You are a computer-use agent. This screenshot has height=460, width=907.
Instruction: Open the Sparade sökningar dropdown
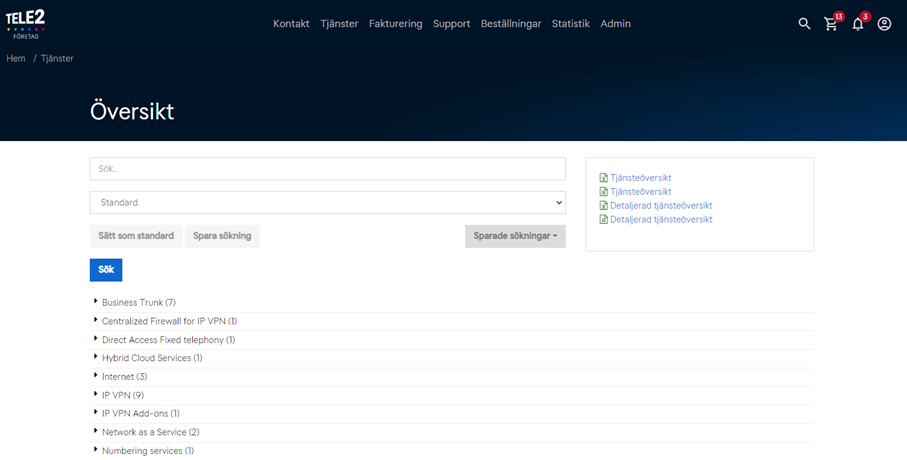pos(515,236)
